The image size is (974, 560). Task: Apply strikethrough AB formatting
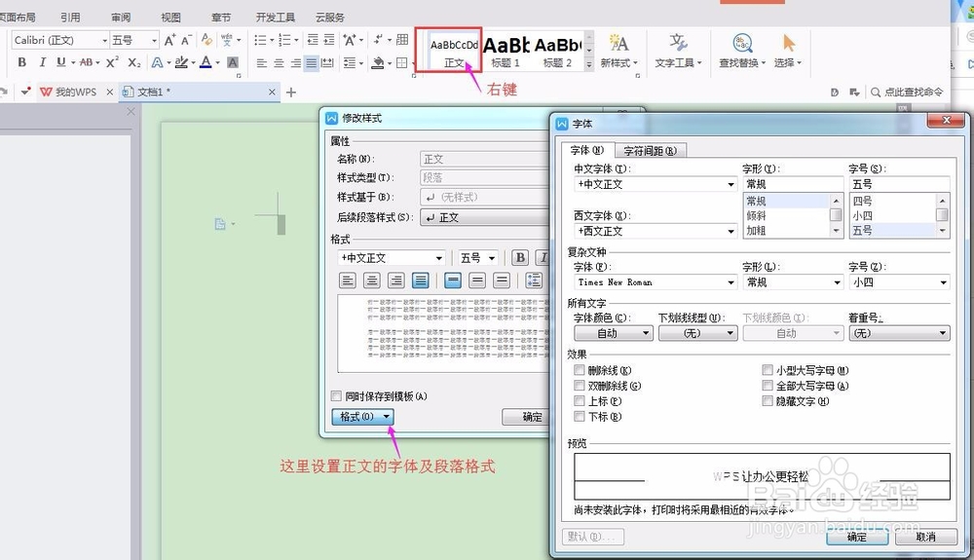tap(87, 62)
